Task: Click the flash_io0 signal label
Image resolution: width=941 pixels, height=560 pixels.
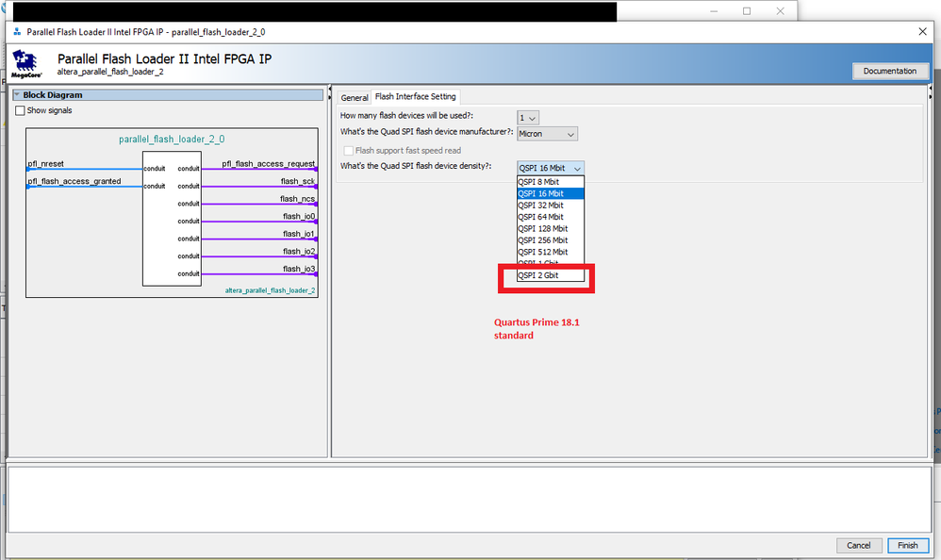Action: coord(299,216)
